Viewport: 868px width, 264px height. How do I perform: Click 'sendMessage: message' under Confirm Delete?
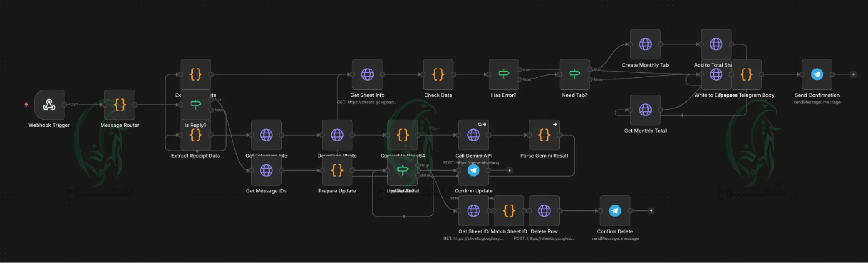click(615, 238)
